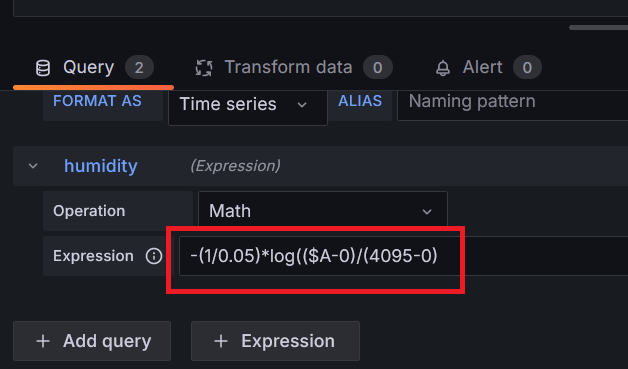Click the Naming pattern alias field
The width and height of the screenshot is (628, 369).
[x=513, y=105]
